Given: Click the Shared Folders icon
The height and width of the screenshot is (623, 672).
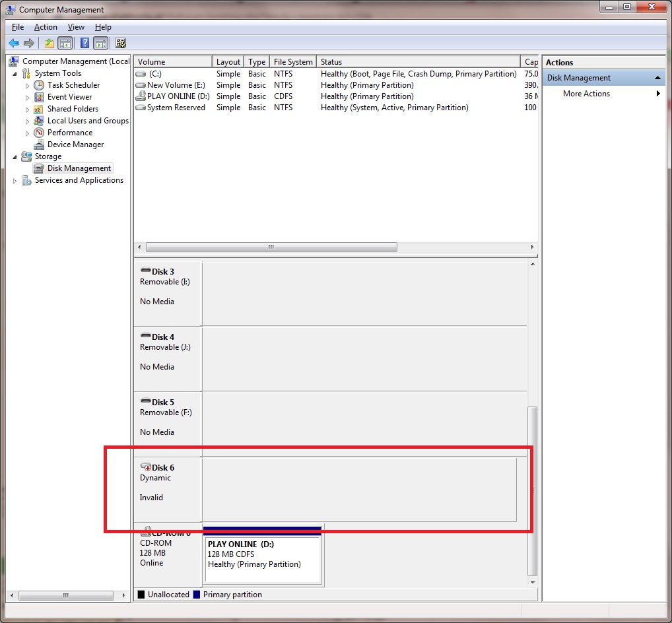Looking at the screenshot, I should point(39,109).
